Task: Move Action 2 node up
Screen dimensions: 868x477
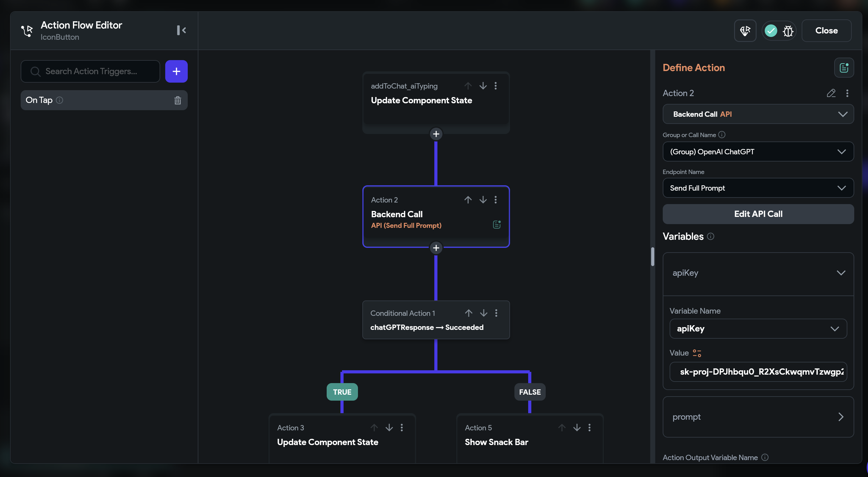Action: click(468, 200)
